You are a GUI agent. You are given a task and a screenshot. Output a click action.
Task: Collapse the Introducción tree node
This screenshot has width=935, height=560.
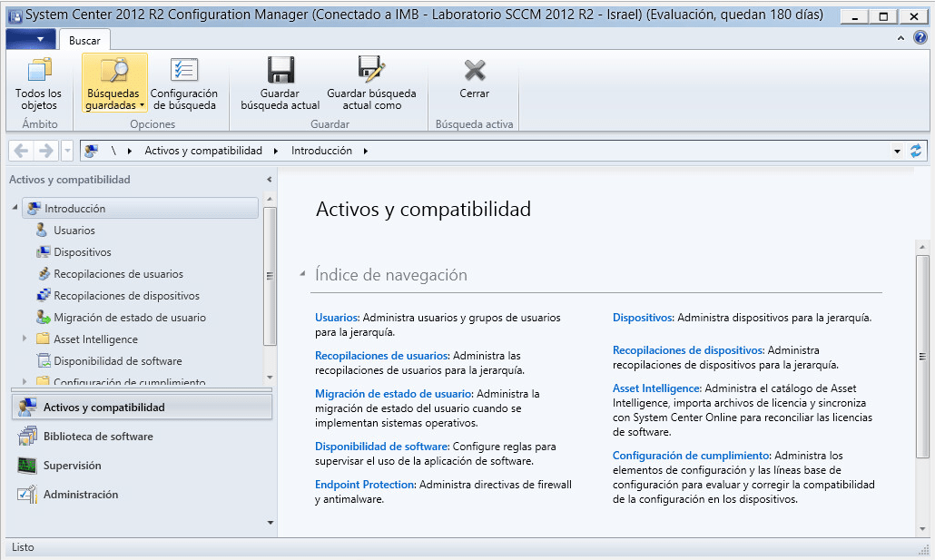tap(15, 209)
